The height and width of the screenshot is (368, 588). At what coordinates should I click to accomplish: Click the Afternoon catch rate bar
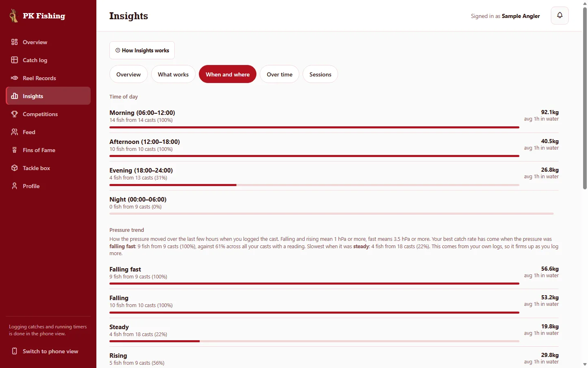[314, 156]
